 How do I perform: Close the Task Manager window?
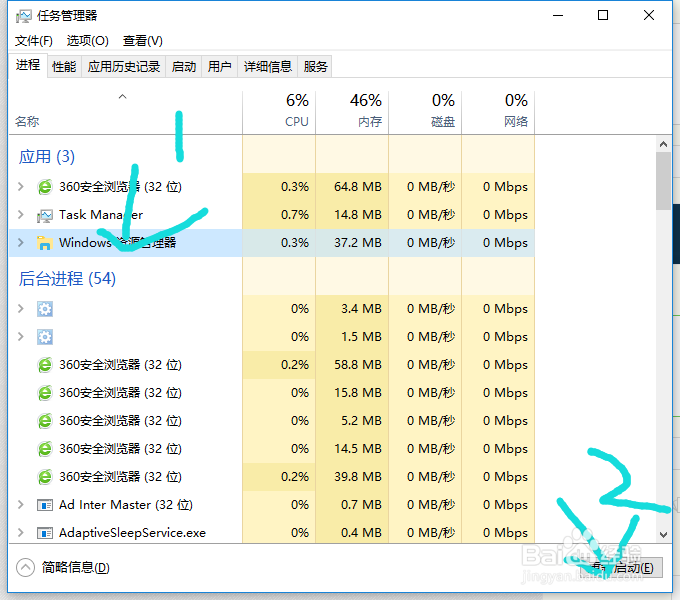click(649, 16)
